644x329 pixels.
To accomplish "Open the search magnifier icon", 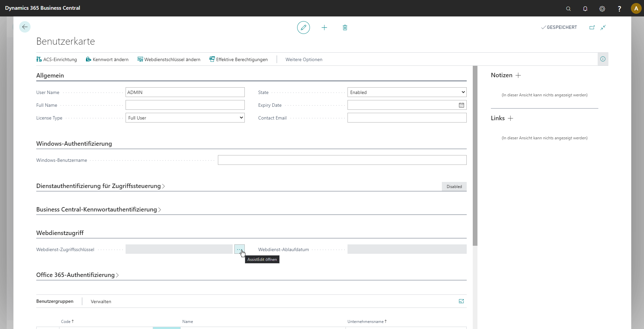I will pos(568,9).
